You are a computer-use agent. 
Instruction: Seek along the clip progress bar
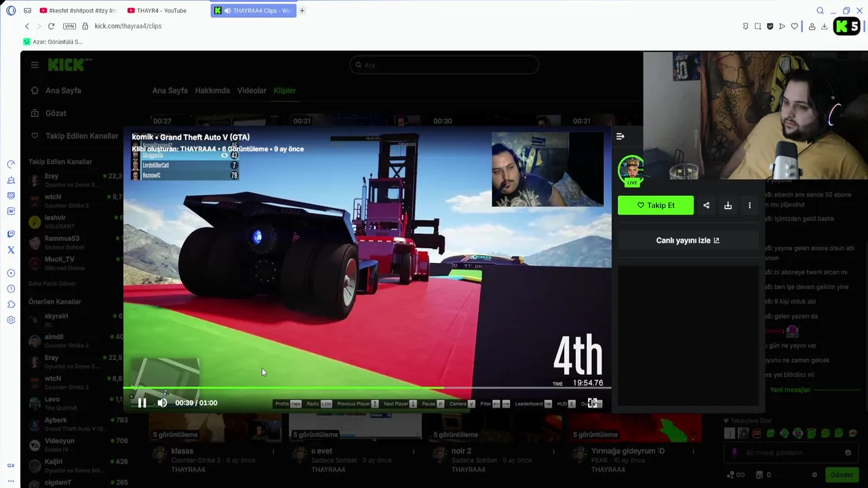(367, 388)
